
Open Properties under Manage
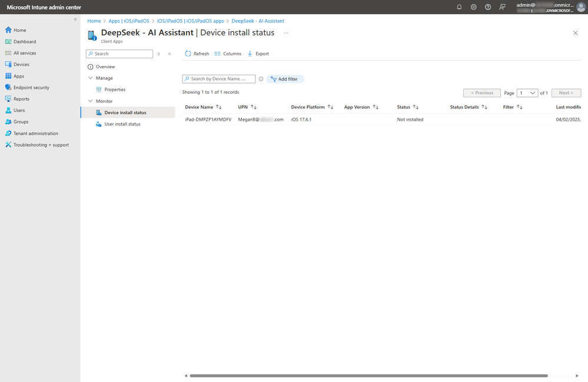pyautogui.click(x=115, y=89)
